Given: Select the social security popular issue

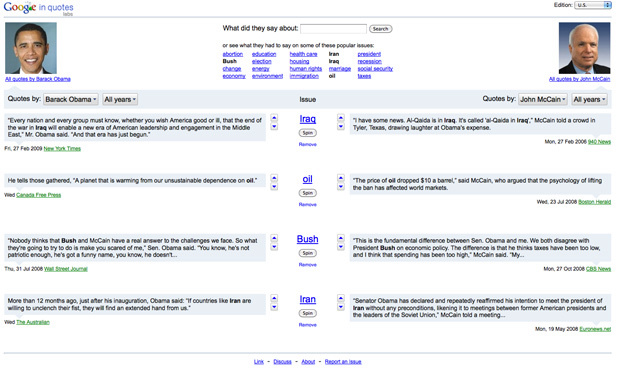Looking at the screenshot, I should [x=375, y=69].
